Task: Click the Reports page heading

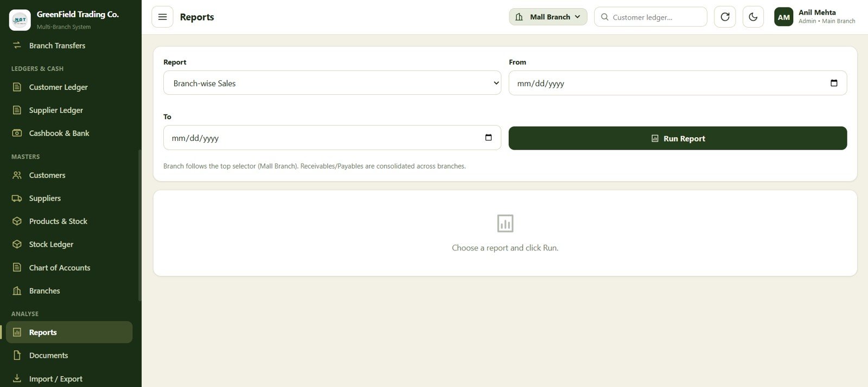Action: tap(197, 17)
